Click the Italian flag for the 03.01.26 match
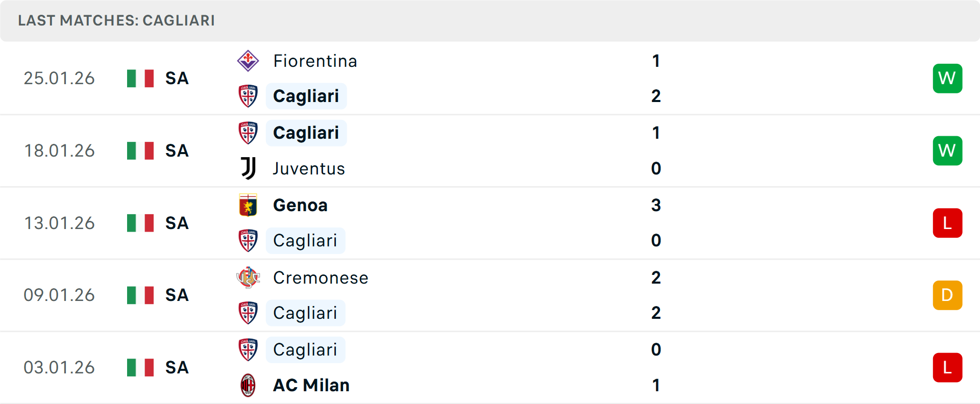This screenshot has width=980, height=404. point(140,367)
